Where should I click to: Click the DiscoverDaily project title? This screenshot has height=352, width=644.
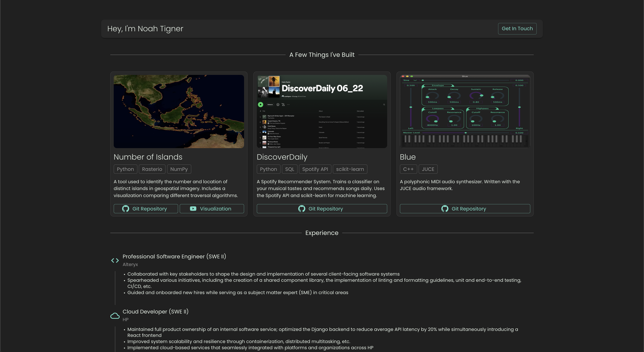point(282,157)
